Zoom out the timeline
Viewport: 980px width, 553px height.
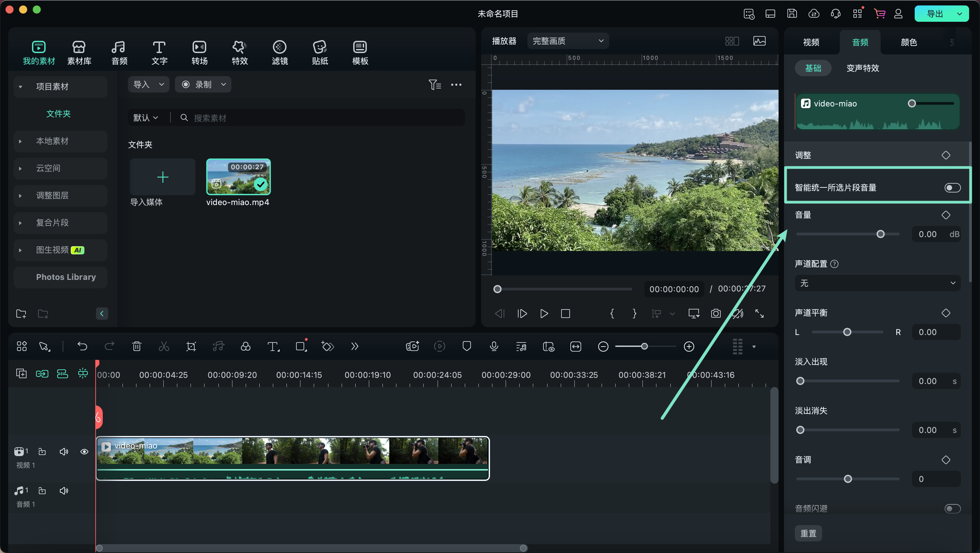603,347
